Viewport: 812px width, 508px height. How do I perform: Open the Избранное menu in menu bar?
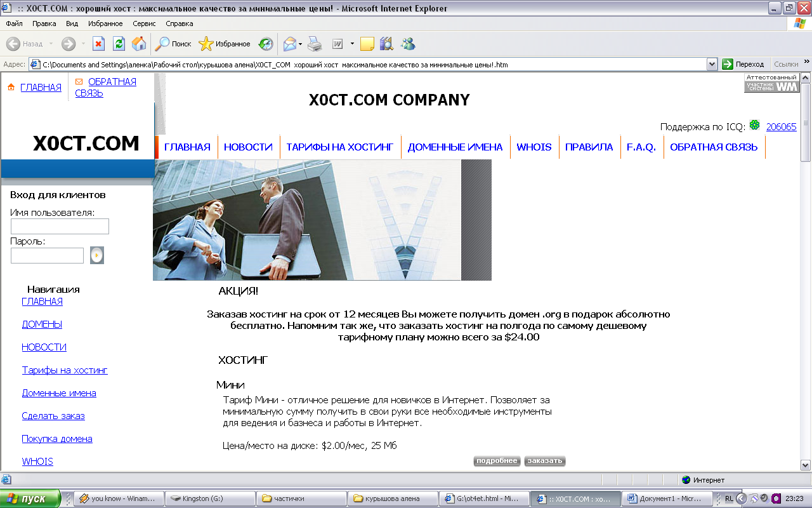[x=106, y=23]
